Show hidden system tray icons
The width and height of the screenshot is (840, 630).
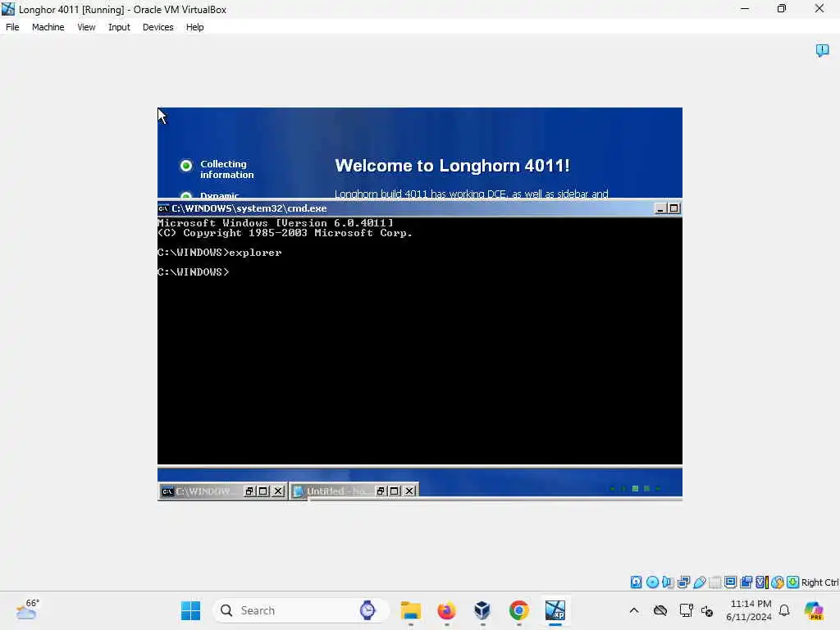634,610
